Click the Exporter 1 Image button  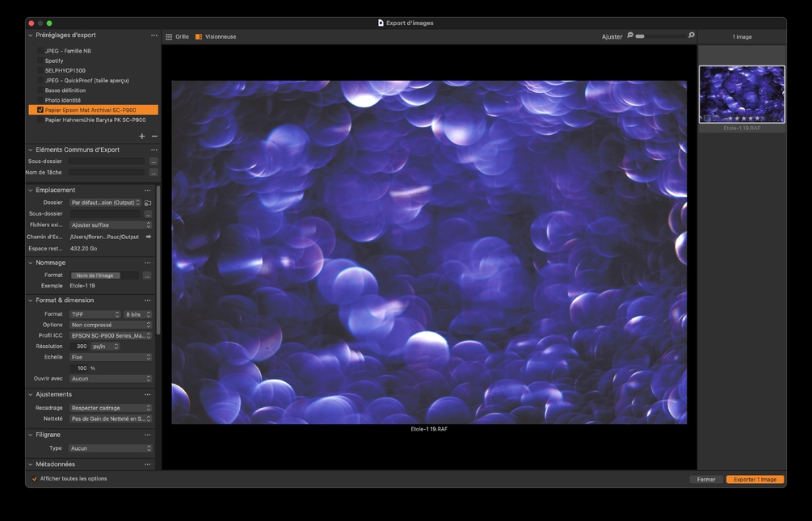click(x=755, y=479)
